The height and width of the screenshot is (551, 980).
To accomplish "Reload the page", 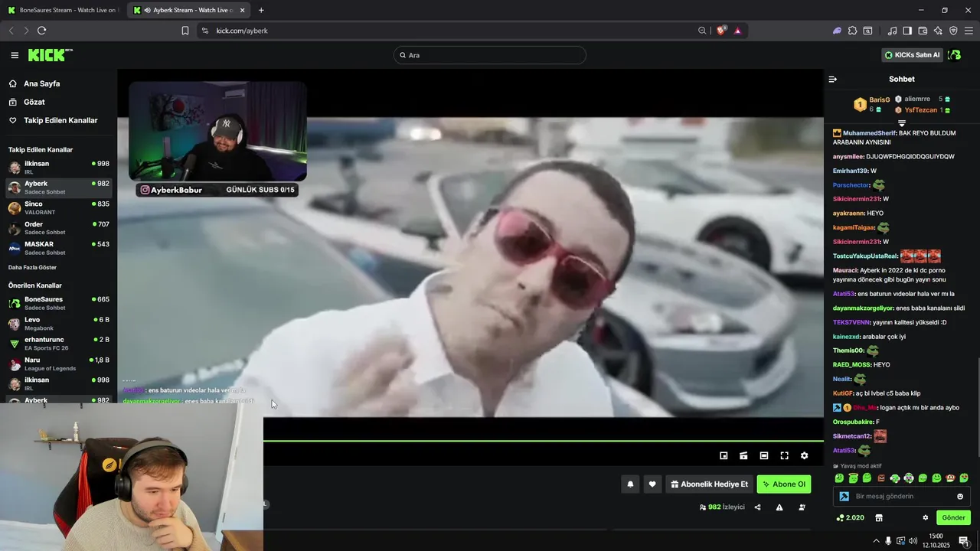I will [x=41, y=31].
